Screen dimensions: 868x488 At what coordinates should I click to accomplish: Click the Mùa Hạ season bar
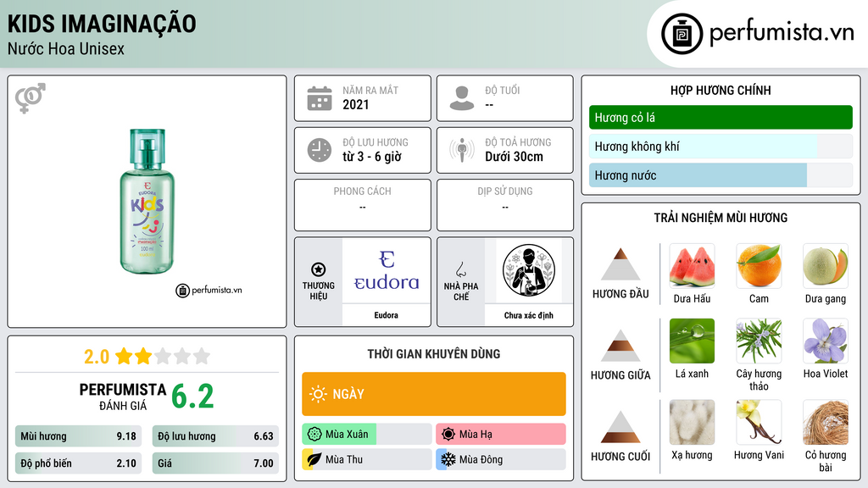(x=501, y=435)
